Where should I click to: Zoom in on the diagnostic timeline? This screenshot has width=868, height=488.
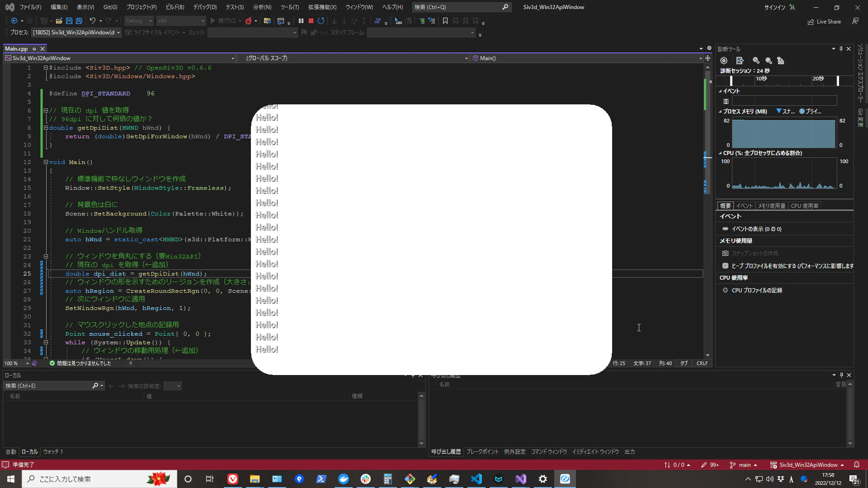coord(756,61)
